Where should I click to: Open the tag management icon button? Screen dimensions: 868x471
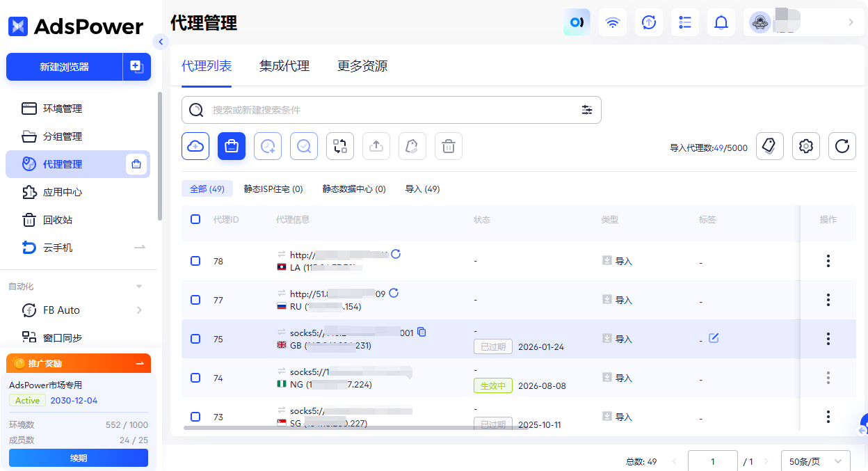[770, 146]
